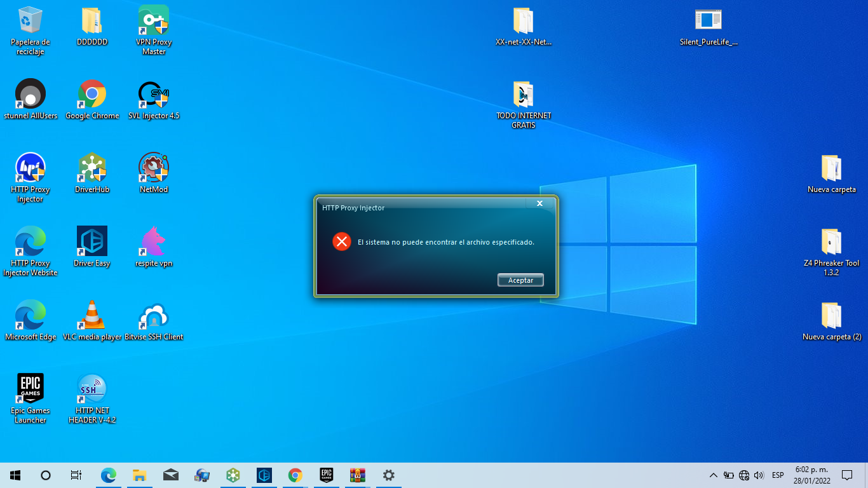The height and width of the screenshot is (488, 868).
Task: Select the HTTP NET HEADER V-4.2 shortcut
Action: (x=92, y=399)
